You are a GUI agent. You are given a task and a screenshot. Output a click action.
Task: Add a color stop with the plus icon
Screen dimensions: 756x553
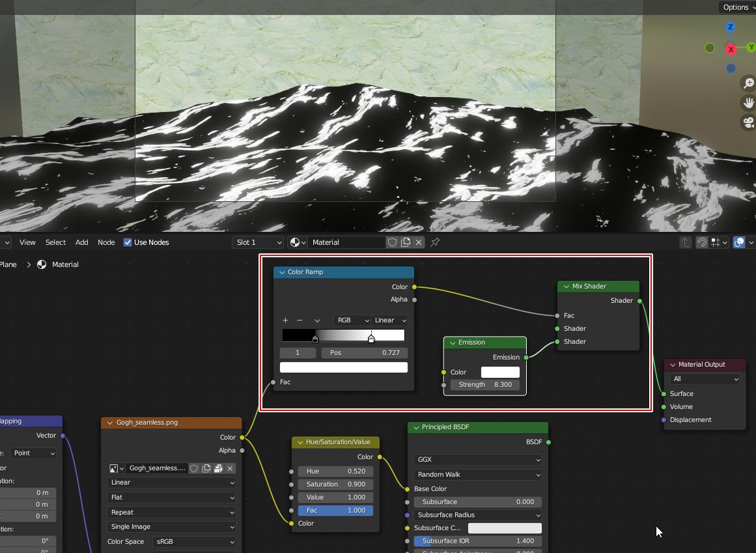[285, 320]
